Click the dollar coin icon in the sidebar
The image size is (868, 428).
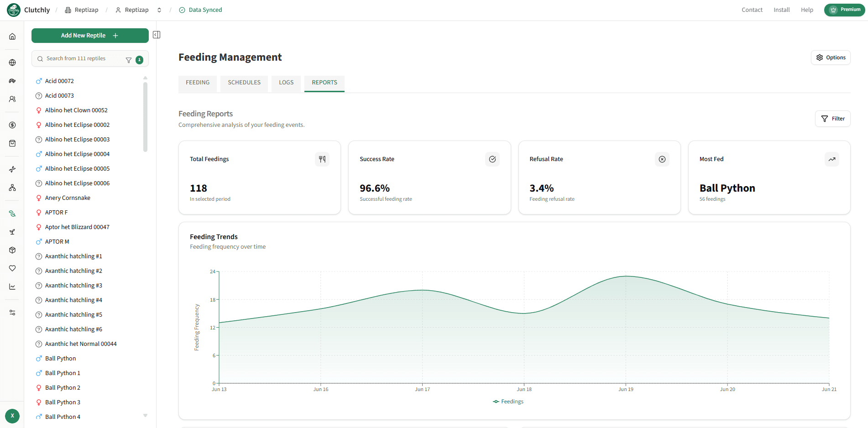point(12,125)
